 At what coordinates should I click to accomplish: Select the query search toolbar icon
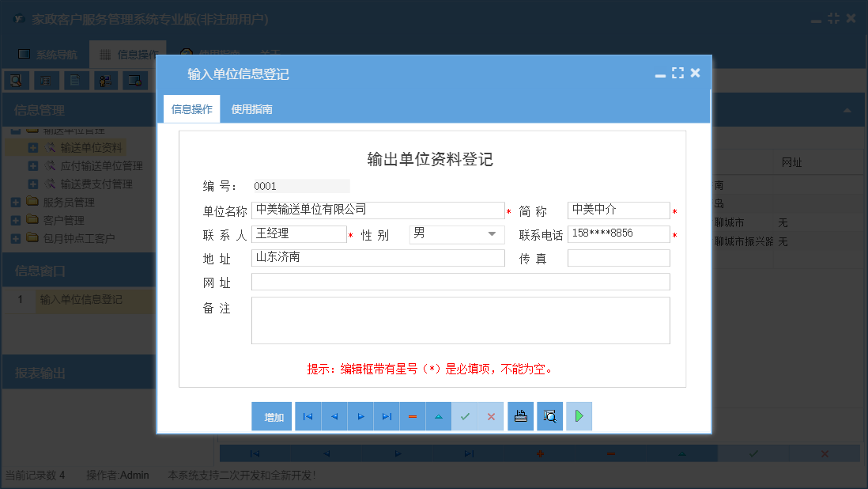click(17, 80)
